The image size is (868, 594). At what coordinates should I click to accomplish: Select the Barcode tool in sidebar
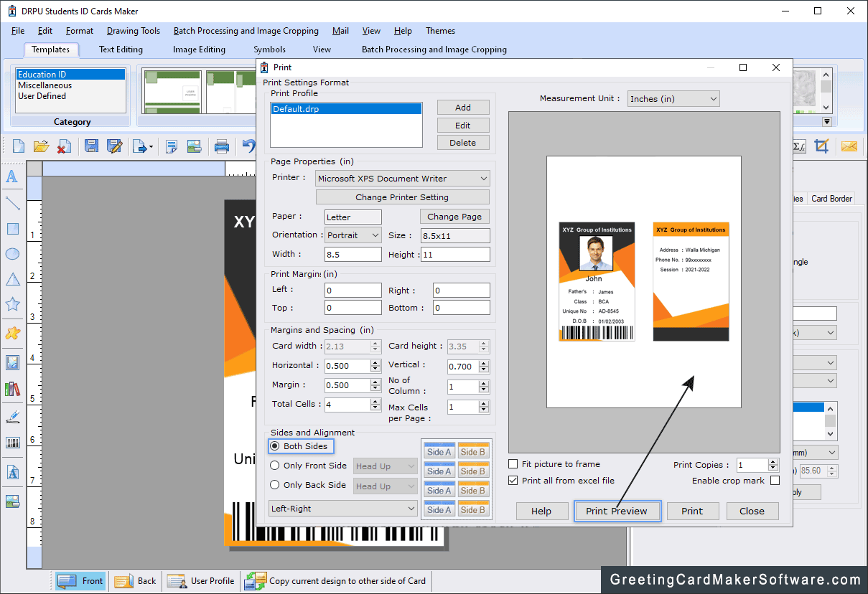(x=12, y=443)
